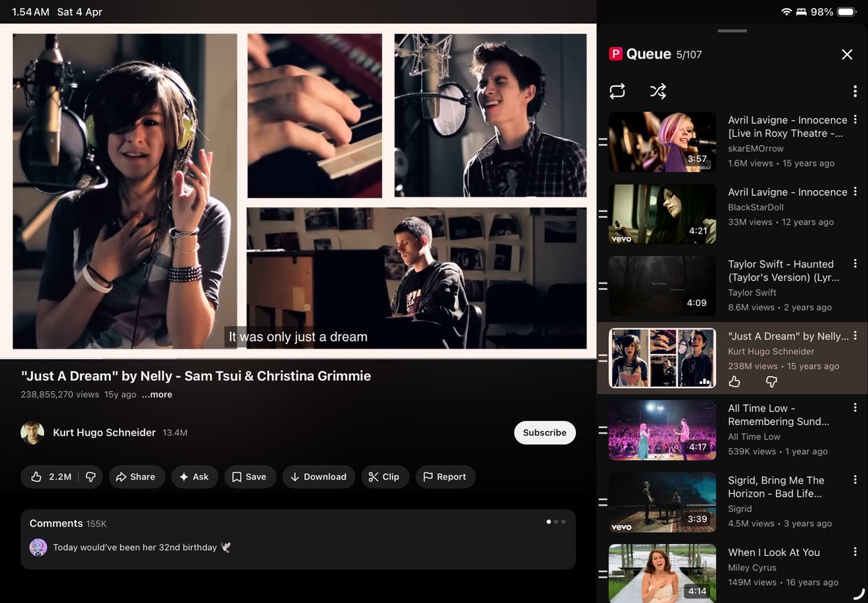Tap the video player showing the collage

[298, 191]
